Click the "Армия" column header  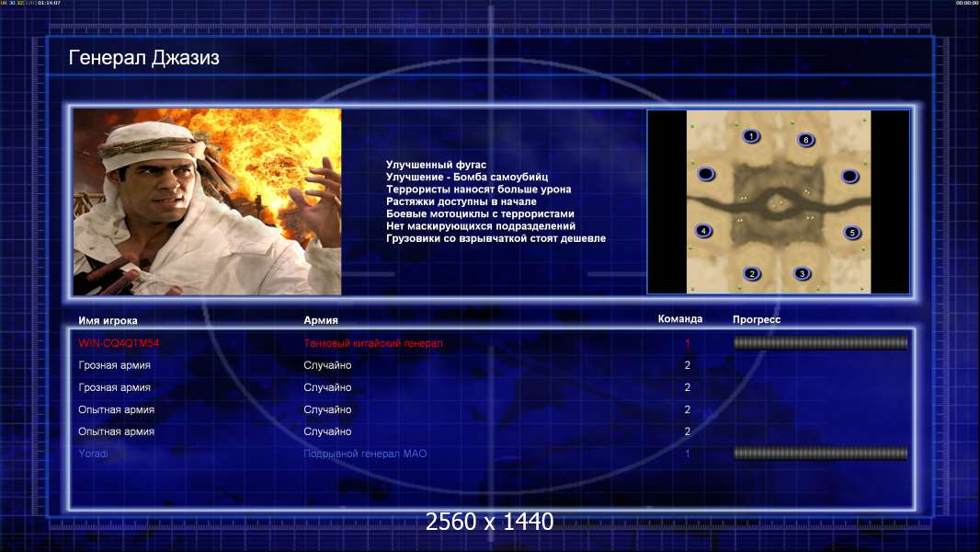(321, 320)
